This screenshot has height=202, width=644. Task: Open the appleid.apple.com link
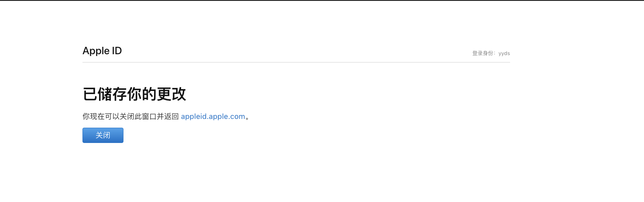coord(213,116)
